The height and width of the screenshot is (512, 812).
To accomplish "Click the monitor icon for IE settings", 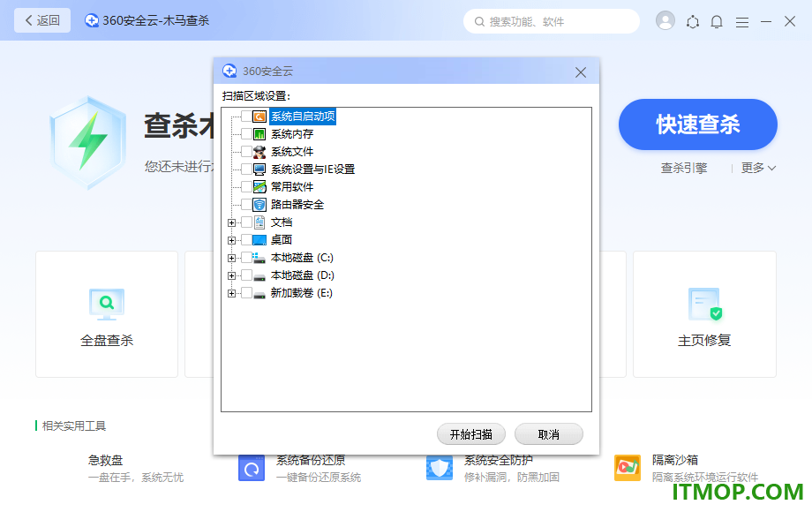I will (259, 169).
